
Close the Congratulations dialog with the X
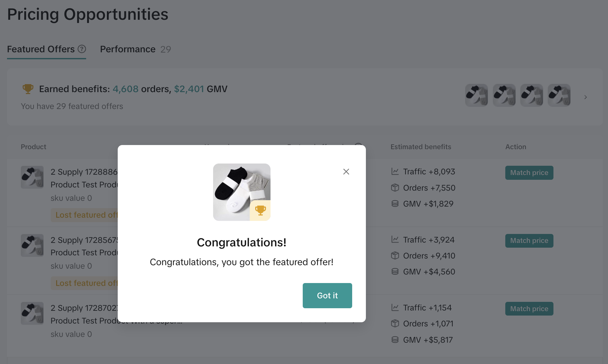(346, 171)
